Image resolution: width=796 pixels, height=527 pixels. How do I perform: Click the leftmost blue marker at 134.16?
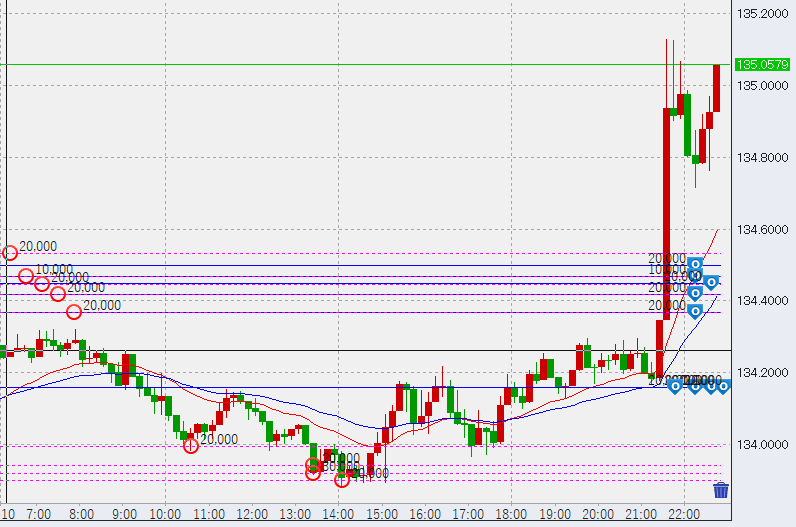click(676, 386)
